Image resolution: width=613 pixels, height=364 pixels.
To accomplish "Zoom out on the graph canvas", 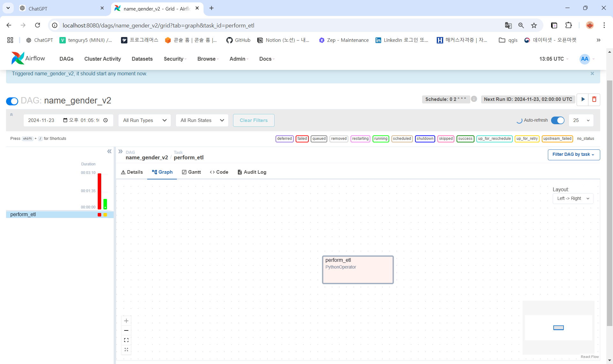I will pyautogui.click(x=126, y=330).
